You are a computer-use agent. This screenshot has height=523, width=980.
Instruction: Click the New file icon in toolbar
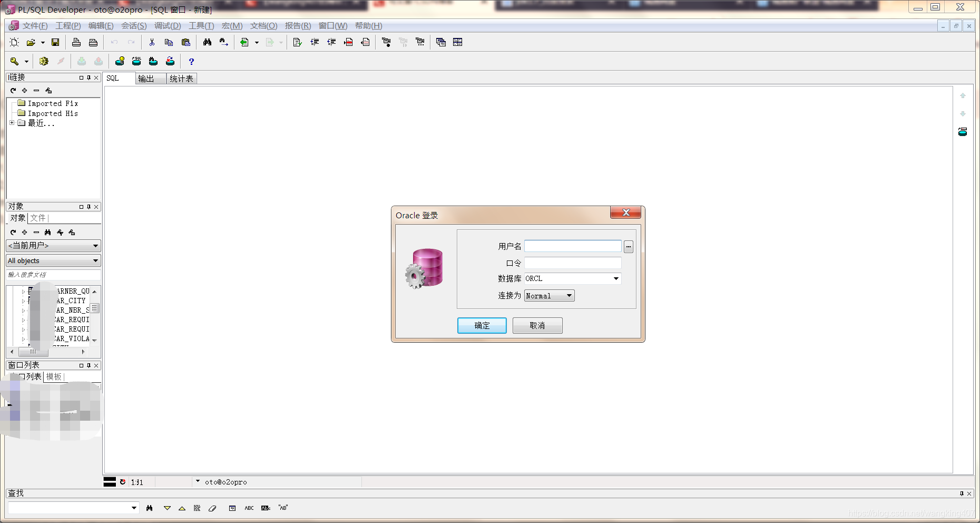point(14,42)
